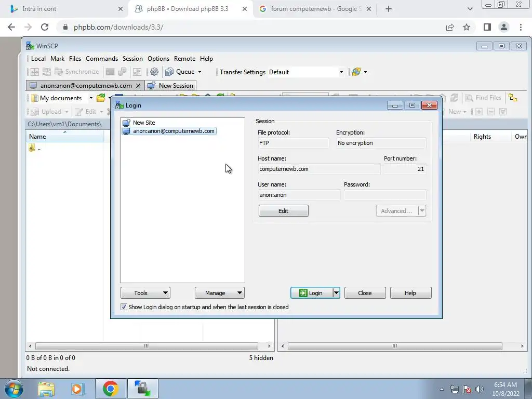Expand the Tools dropdown button

point(145,293)
